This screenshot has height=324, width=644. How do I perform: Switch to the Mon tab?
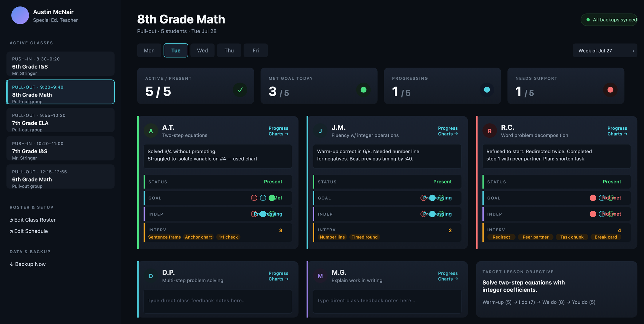click(149, 51)
